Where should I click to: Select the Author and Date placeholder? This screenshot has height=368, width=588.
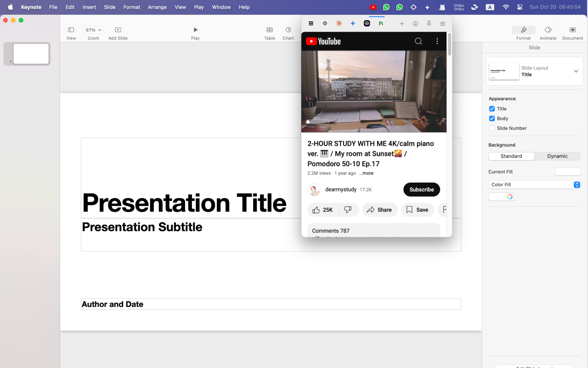click(271, 304)
